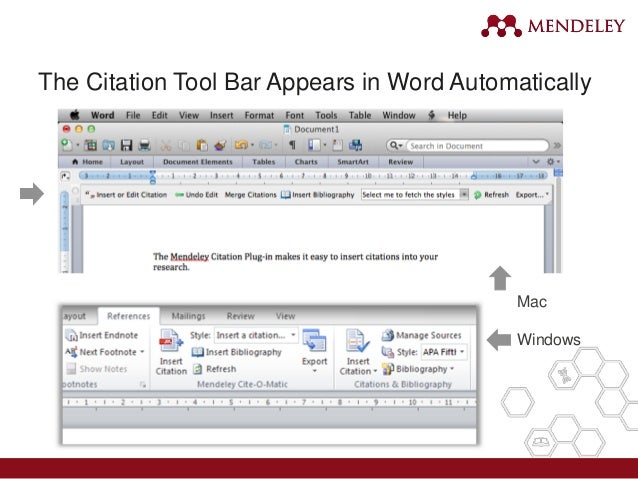Open the ribbon gear settings menu
Viewport: 638px width, 479px height.
point(553,162)
